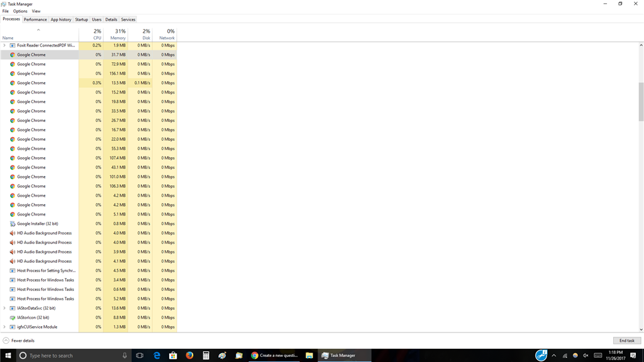Launch Microsoft Edge from taskbar

click(x=157, y=356)
